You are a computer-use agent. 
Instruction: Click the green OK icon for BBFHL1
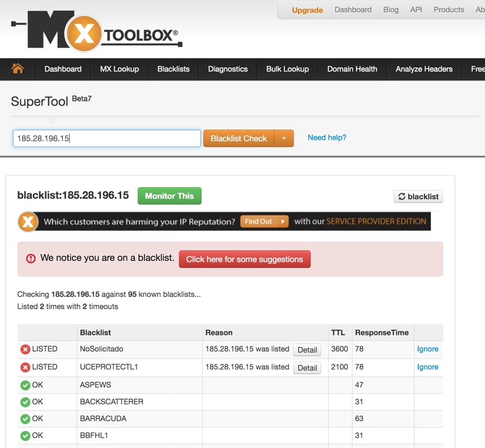pyautogui.click(x=25, y=436)
